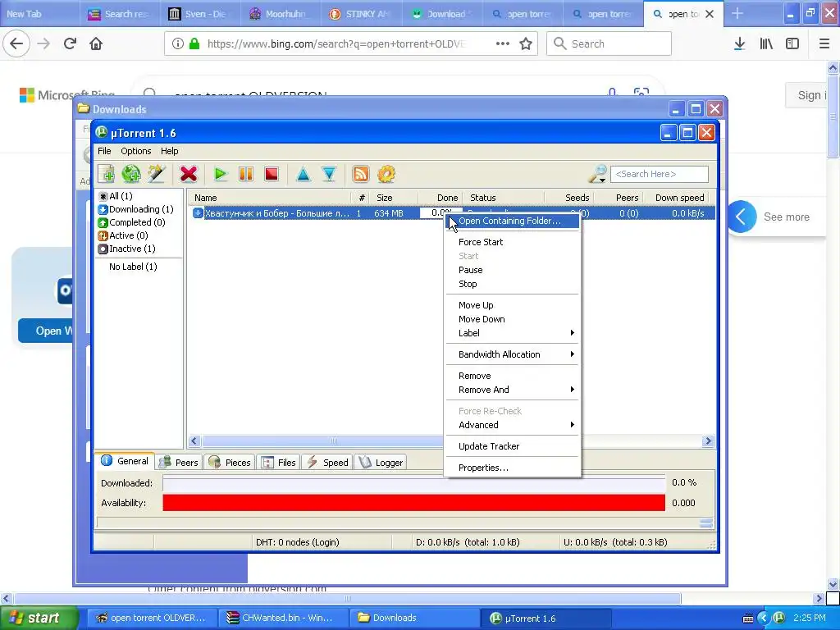Click the uTorrent Search Here field
Image resolution: width=840 pixels, height=630 pixels.
pos(659,174)
